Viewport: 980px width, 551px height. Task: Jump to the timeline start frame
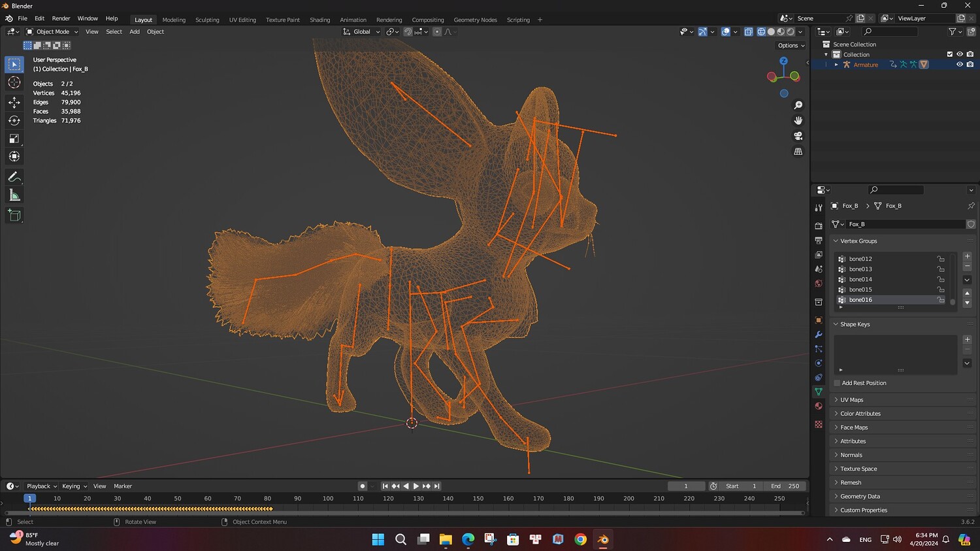click(385, 486)
